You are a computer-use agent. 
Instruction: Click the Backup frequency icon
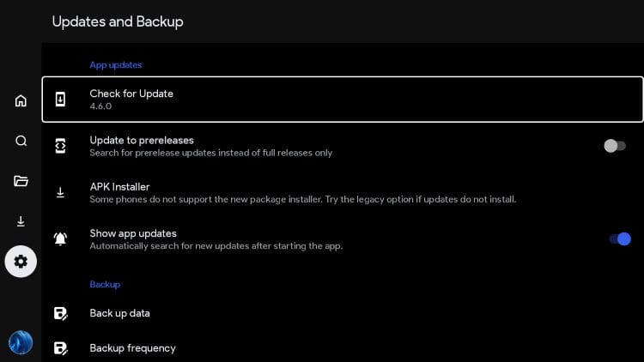click(60, 348)
